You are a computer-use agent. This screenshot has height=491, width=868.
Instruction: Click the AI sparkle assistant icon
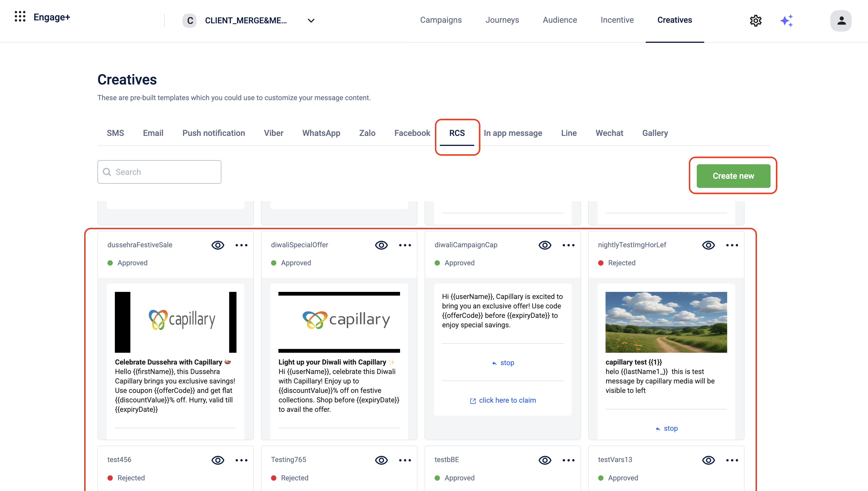787,21
